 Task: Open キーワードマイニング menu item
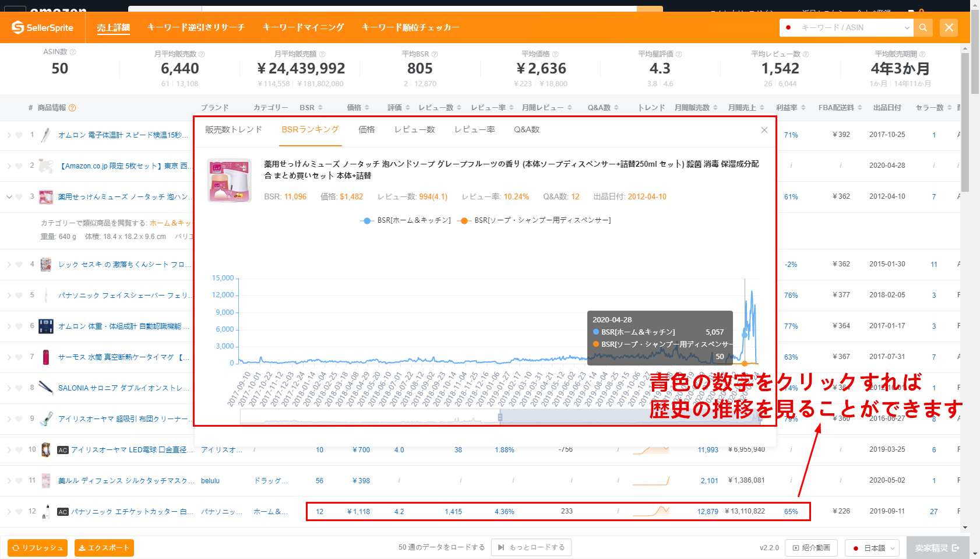coord(303,27)
